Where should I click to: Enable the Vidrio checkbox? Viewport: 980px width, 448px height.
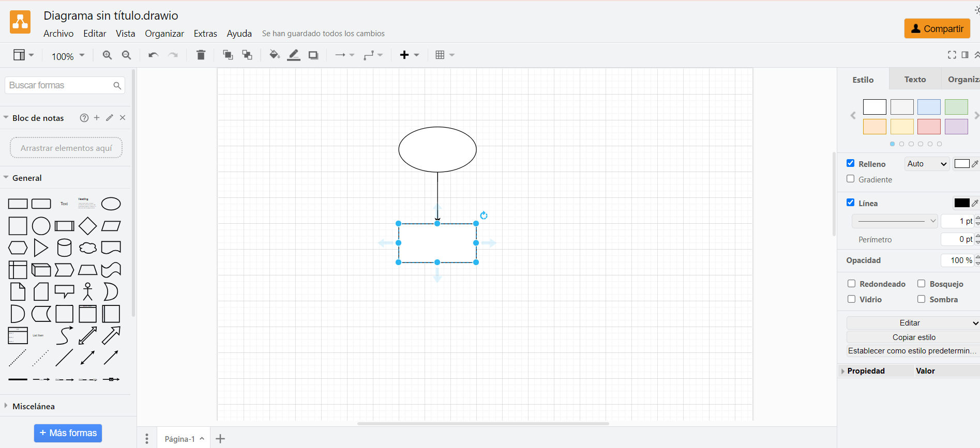851,299
